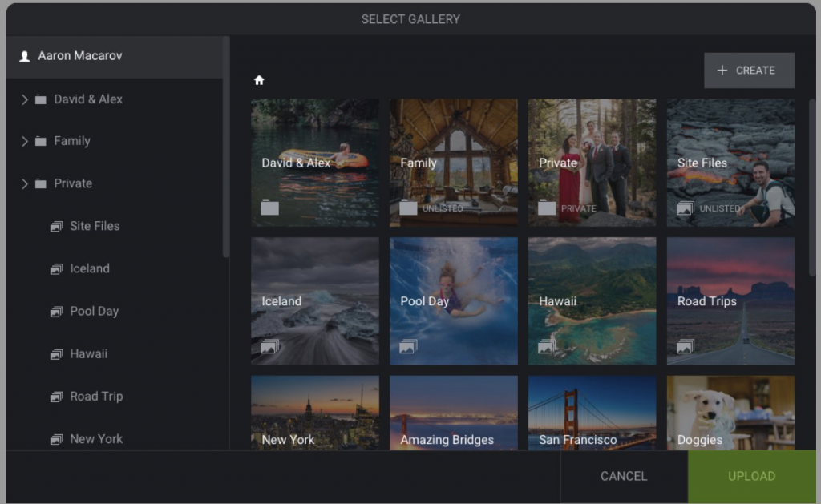The image size is (821, 504).
Task: Select Road Trip in the sidebar list
Action: pyautogui.click(x=96, y=397)
